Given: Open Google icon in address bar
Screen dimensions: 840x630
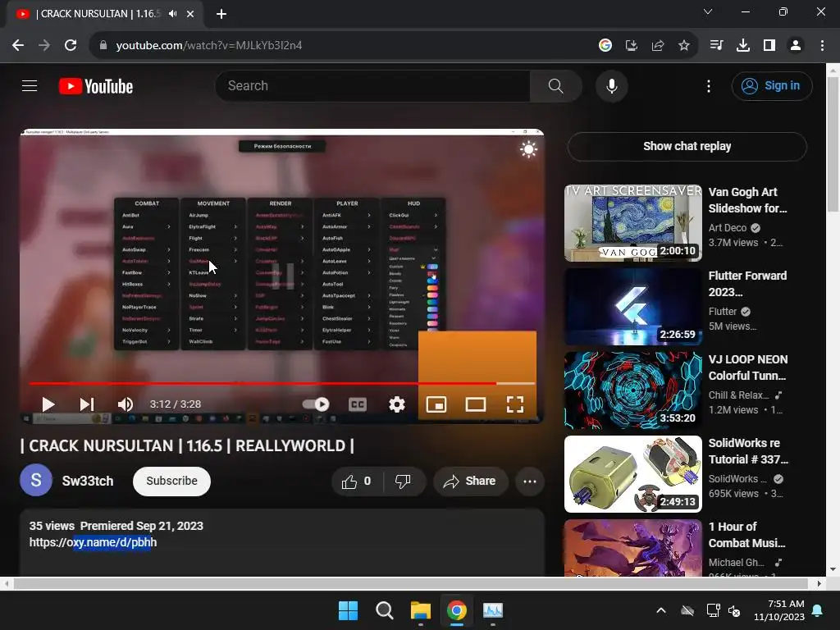Looking at the screenshot, I should [x=605, y=46].
